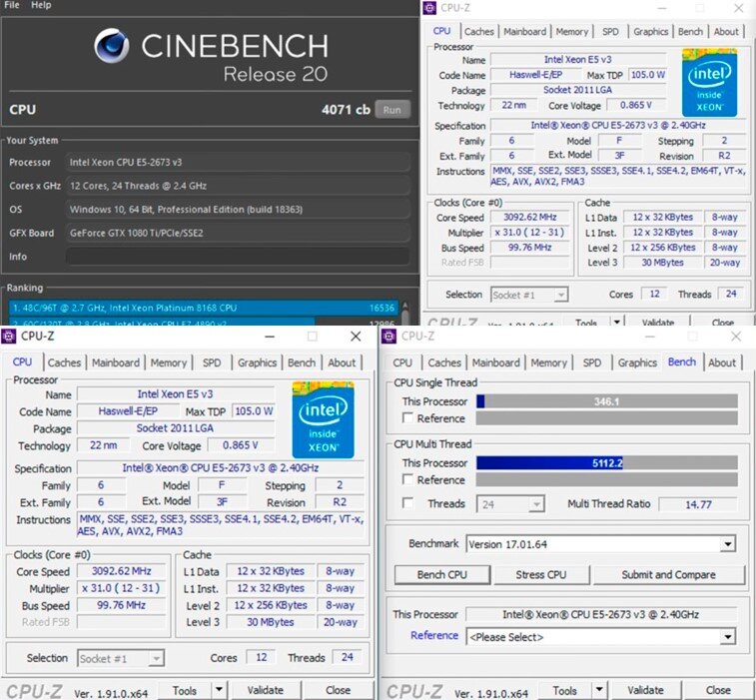Screen dimensions: 756x700
Task: Open the Help menu in Cinebench
Action: [x=41, y=5]
